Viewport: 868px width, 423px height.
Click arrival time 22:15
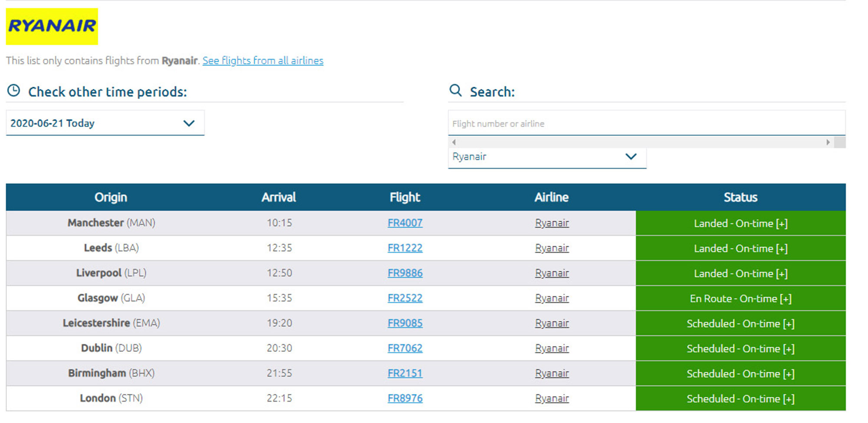[279, 398]
